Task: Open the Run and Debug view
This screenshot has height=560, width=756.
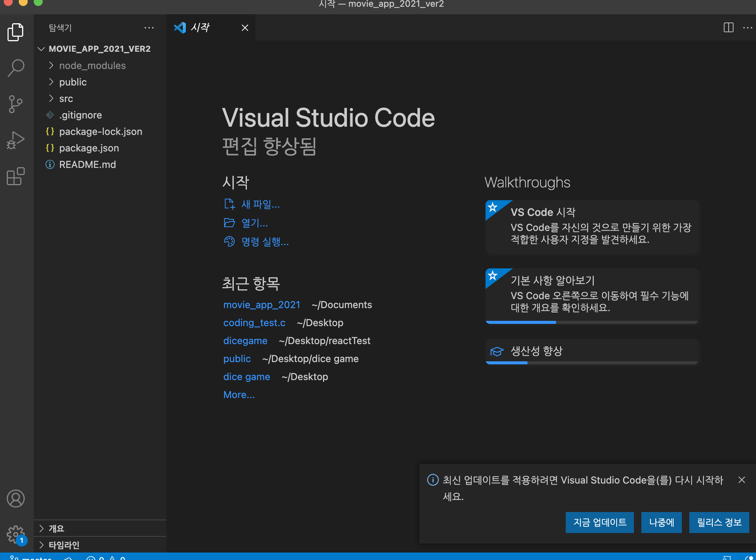Action: coord(15,140)
